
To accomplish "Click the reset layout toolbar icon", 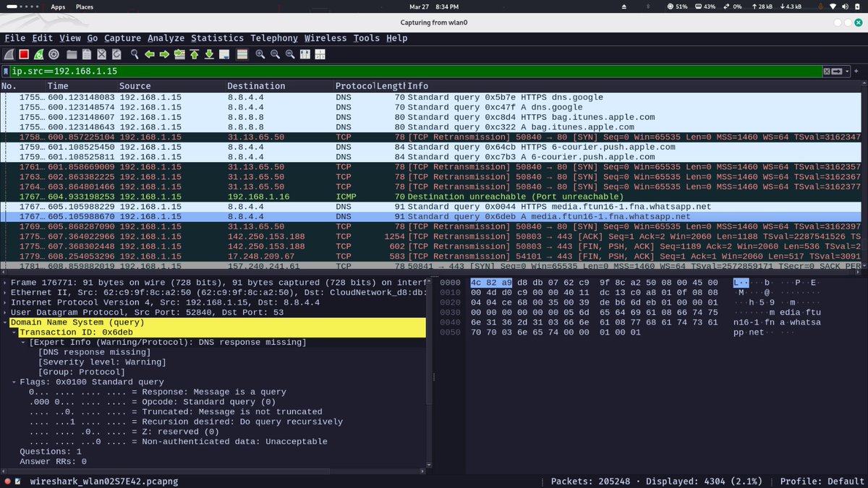I will click(320, 54).
